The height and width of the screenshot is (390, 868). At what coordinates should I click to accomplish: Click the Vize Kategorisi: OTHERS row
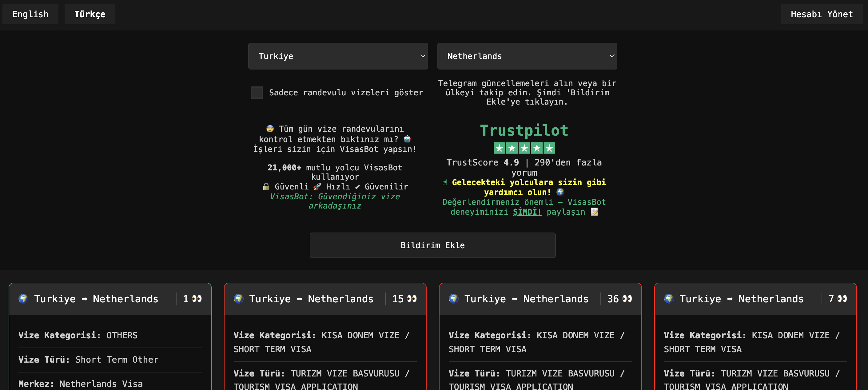[110, 335]
